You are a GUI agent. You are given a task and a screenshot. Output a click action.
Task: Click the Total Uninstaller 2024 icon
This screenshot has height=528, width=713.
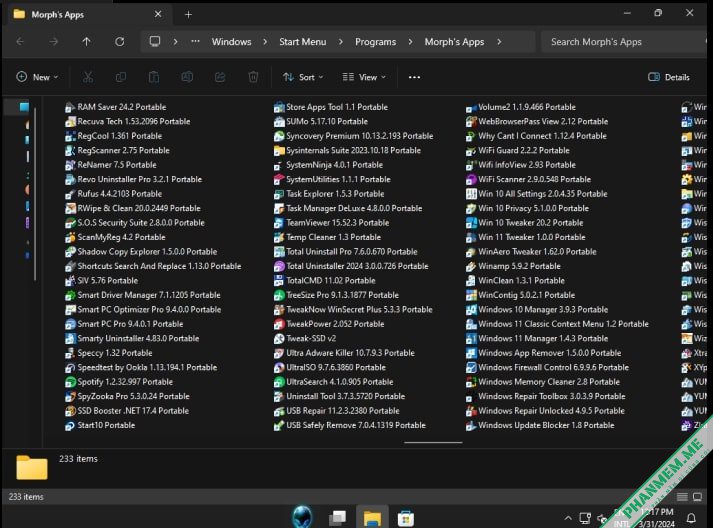(x=279, y=267)
